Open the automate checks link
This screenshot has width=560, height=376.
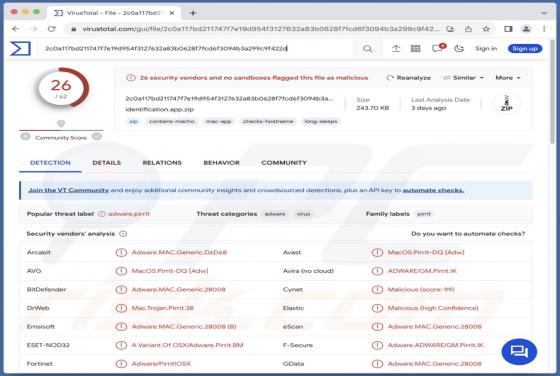[433, 190]
